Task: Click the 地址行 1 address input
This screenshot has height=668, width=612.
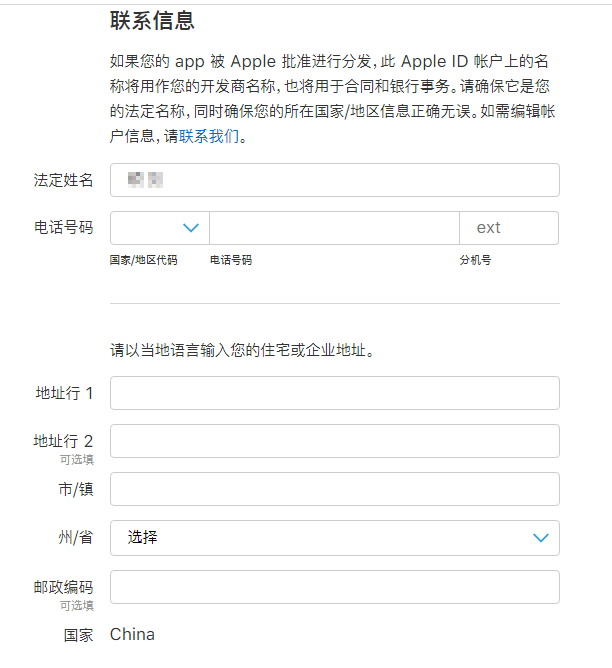Action: pos(334,393)
